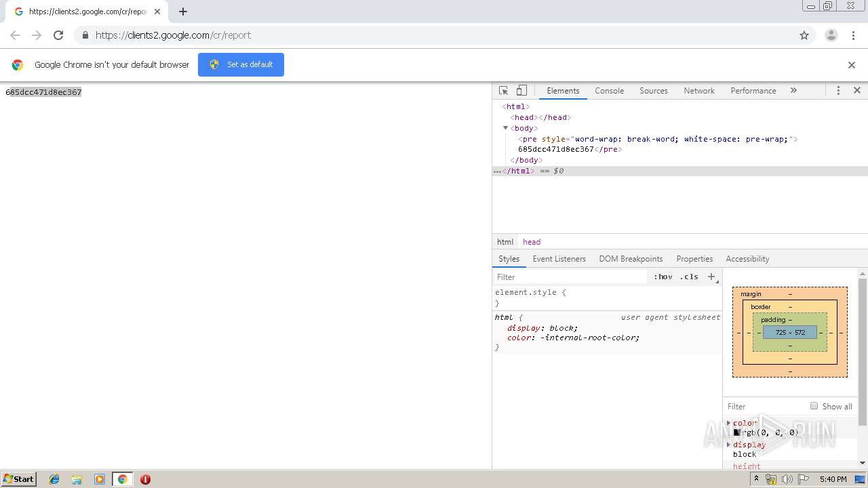Image resolution: width=868 pixels, height=488 pixels.
Task: Show more DevTools panels chevron
Action: pos(793,91)
